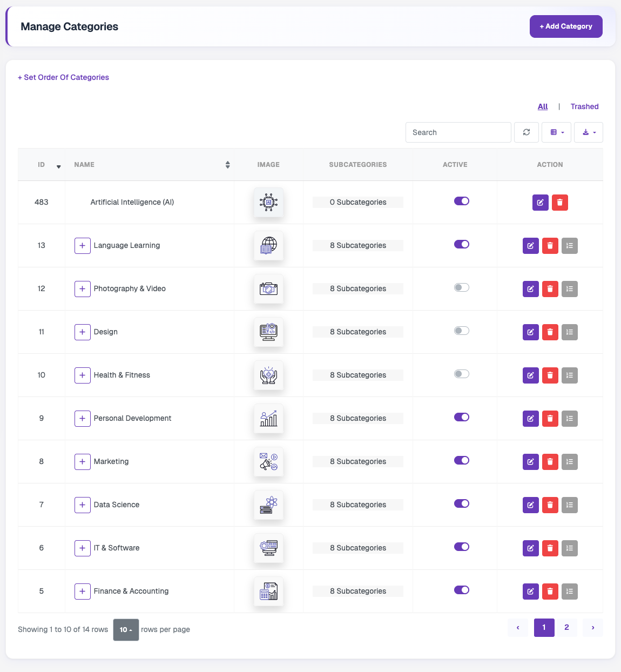Screen dimensions: 621x672
Task: Delete the Design category
Action: pyautogui.click(x=550, y=332)
